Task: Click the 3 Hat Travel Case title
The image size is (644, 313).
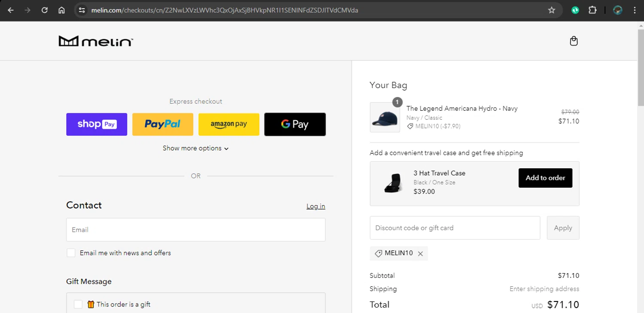Action: [439, 173]
